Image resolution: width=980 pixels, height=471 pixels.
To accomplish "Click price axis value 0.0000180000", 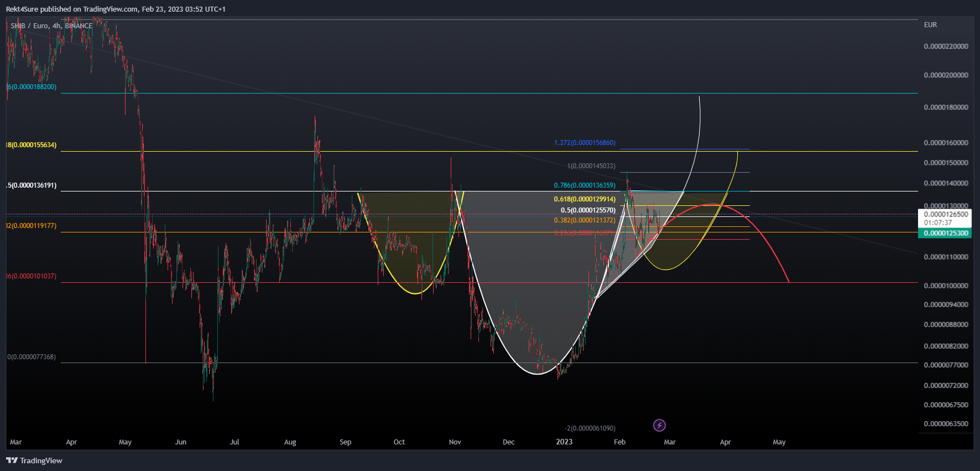I will (x=946, y=107).
